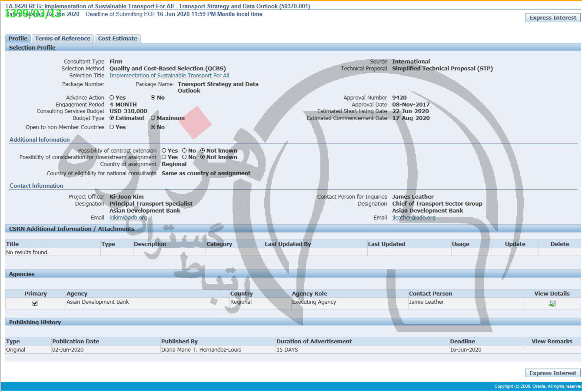
Task: Select Yes for Advance Action
Action: click(x=112, y=98)
